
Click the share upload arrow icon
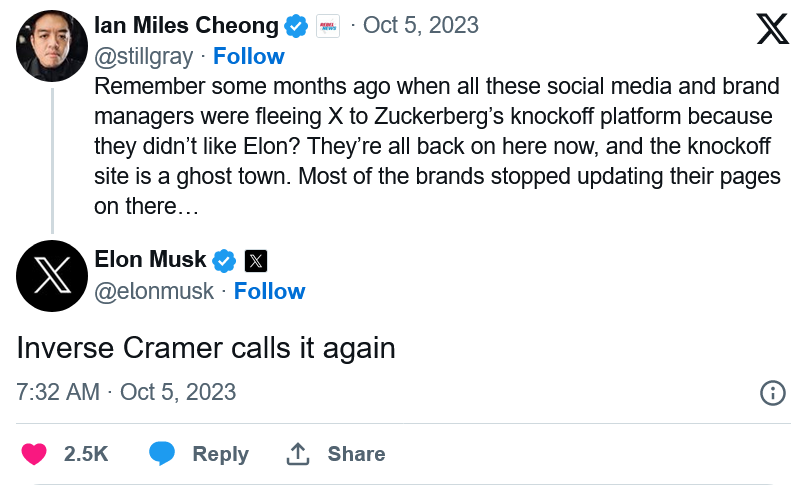pos(297,454)
